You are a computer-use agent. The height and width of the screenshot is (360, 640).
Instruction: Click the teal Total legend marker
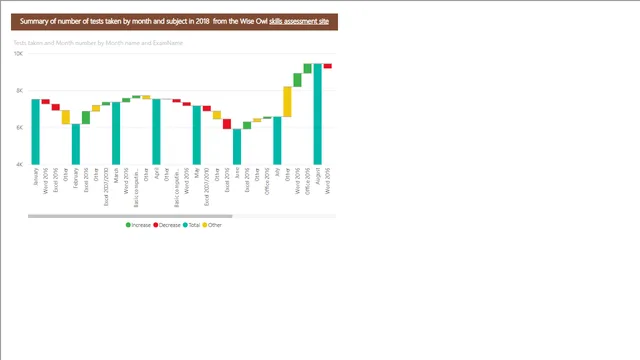pos(185,225)
